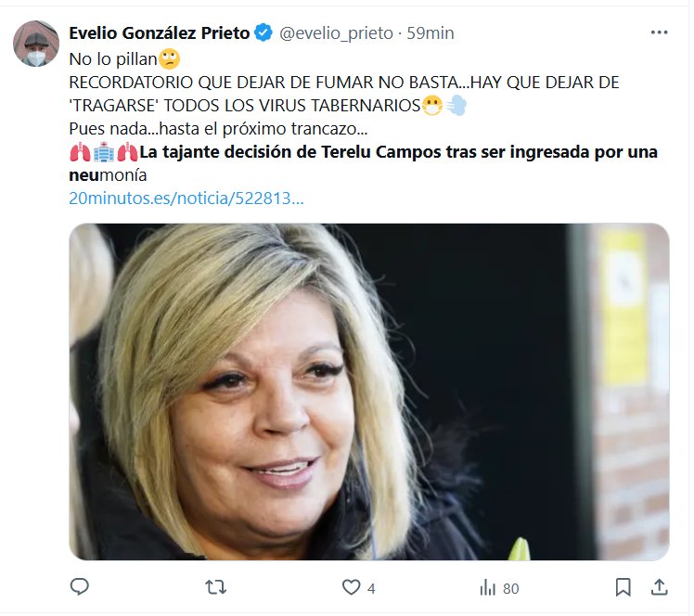Enlarge the attached photo of the blonde woman
Screen dimensions: 694x616
pos(369,391)
